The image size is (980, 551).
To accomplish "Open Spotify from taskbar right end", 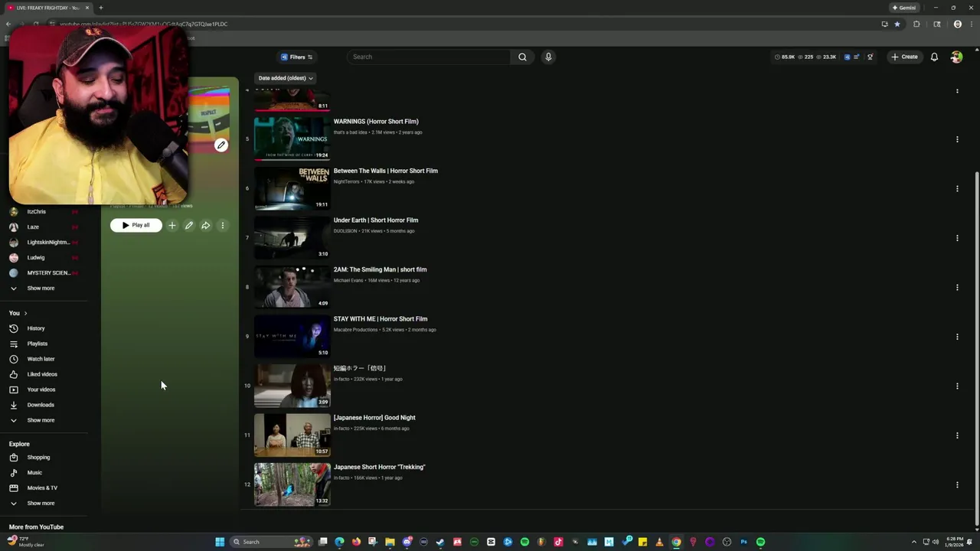I will coord(760,542).
